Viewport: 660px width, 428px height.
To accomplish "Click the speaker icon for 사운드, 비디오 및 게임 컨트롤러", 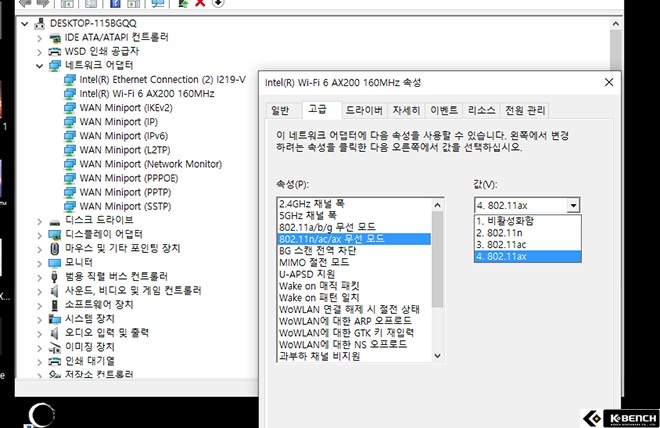I will [54, 291].
